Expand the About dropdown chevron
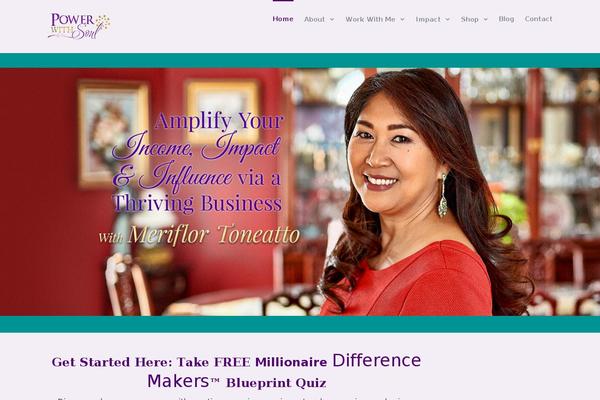 pos(332,19)
